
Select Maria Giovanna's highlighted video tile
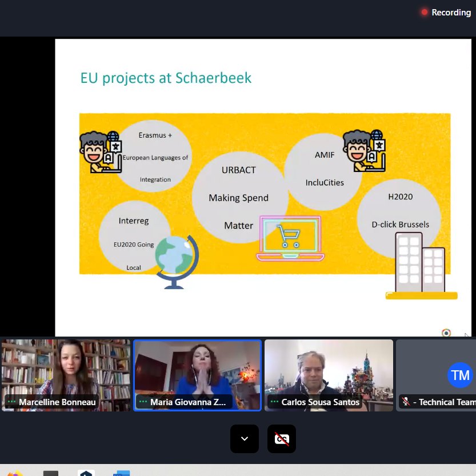click(x=197, y=375)
